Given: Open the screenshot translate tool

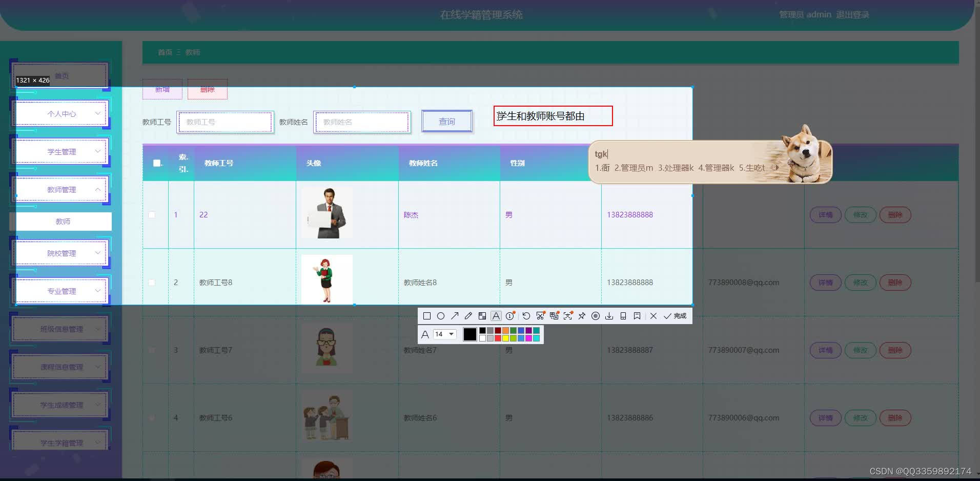Looking at the screenshot, I should click(554, 316).
